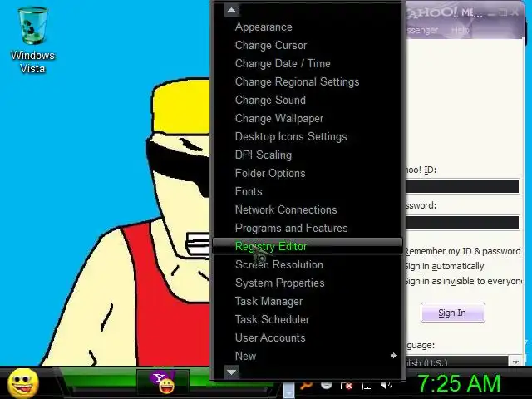Show hidden tray icons arrow

(x=288, y=390)
